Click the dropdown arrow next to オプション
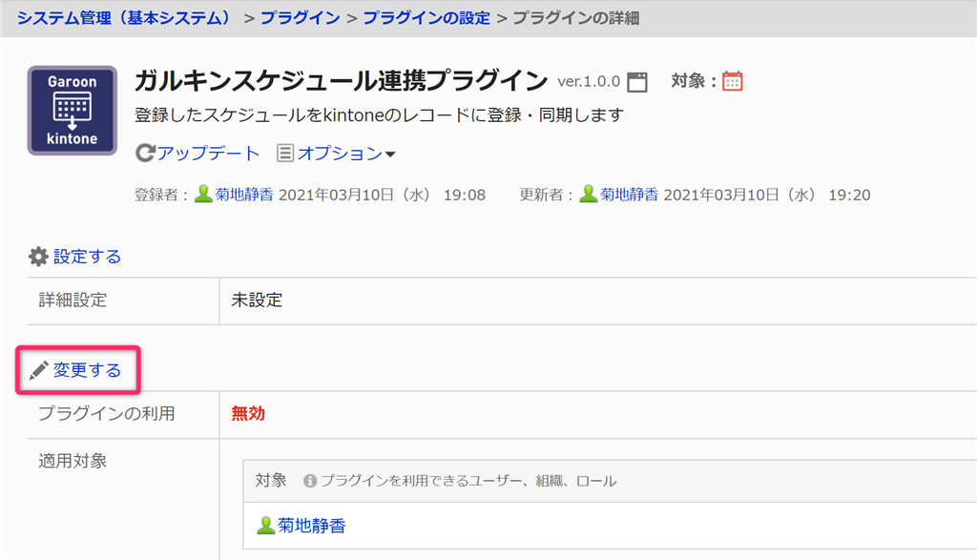Viewport: 977px width, 560px height. point(390,154)
